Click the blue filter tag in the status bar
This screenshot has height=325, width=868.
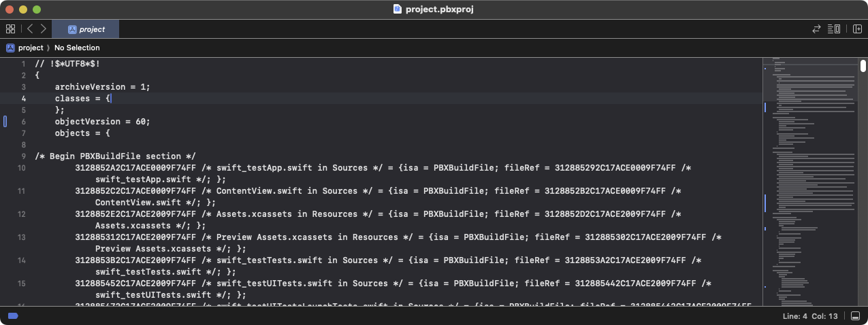[12, 316]
